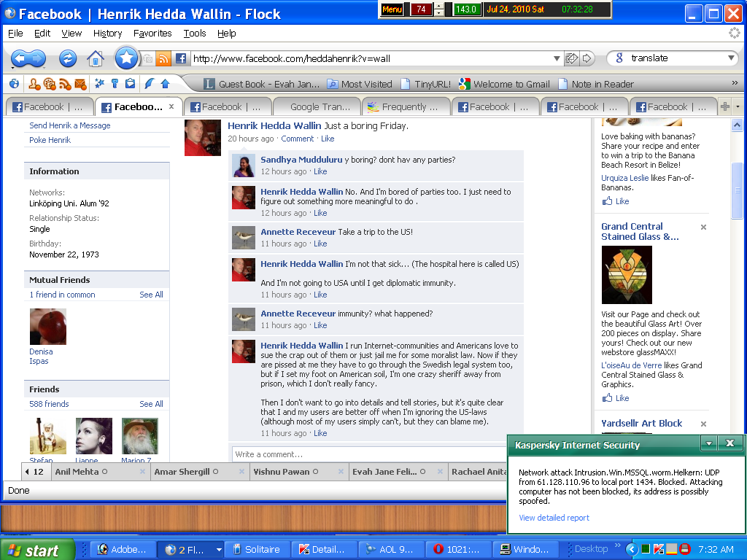Click the Windows start button
The height and width of the screenshot is (560, 747).
(37, 550)
